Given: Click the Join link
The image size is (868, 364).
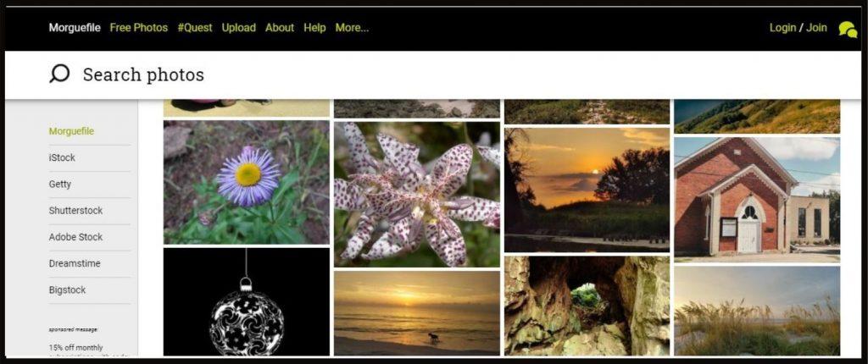Looking at the screenshot, I should (816, 28).
